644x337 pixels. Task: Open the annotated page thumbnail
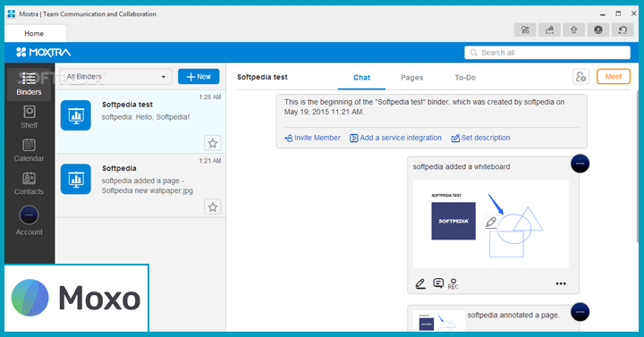click(438, 321)
